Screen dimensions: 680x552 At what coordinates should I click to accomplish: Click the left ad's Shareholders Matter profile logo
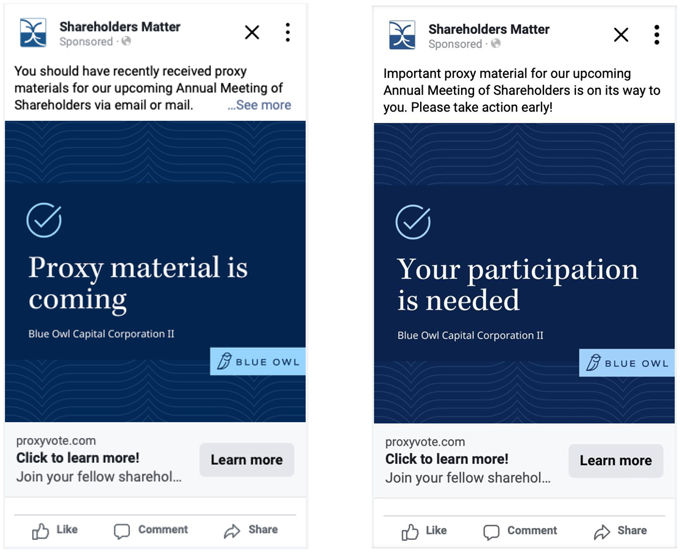33,34
